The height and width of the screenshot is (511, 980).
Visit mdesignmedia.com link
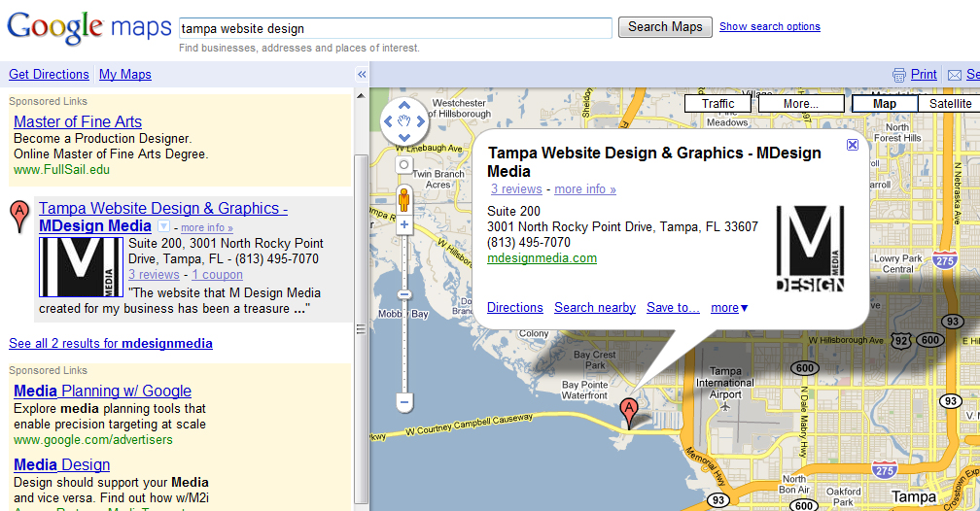[x=542, y=258]
